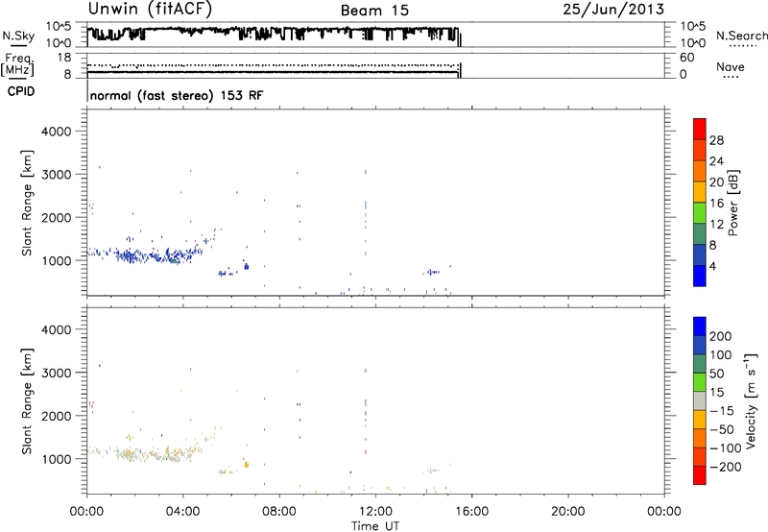Click the "12:00" time axis label

click(375, 512)
